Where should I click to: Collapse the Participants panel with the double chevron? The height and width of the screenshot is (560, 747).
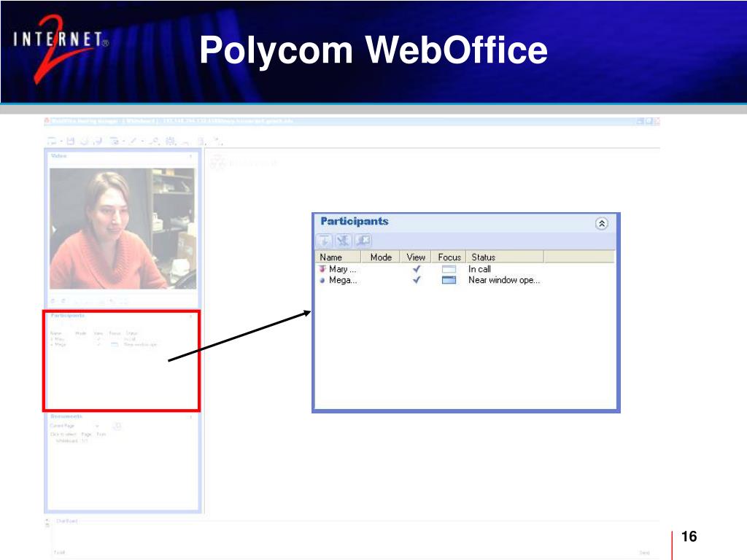(x=601, y=223)
